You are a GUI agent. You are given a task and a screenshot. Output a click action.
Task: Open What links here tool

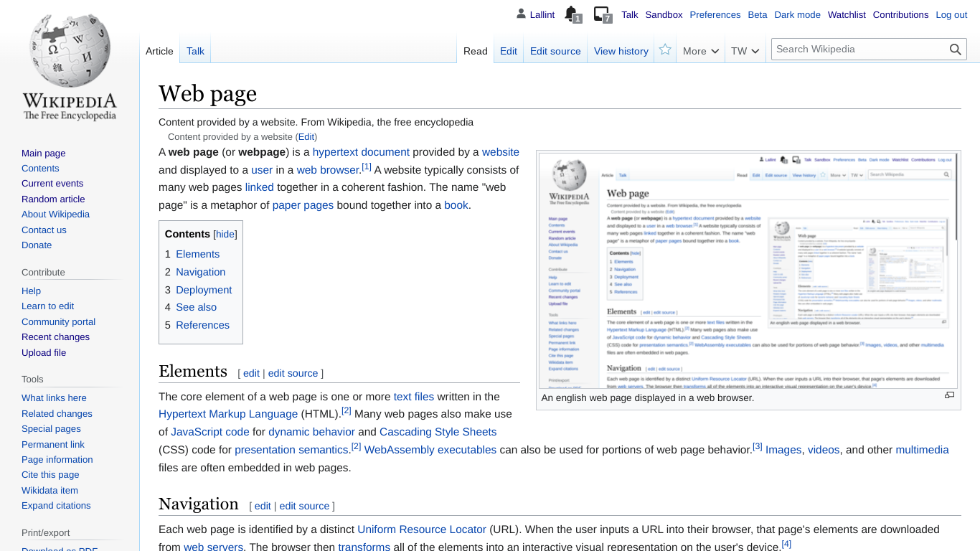(x=54, y=398)
